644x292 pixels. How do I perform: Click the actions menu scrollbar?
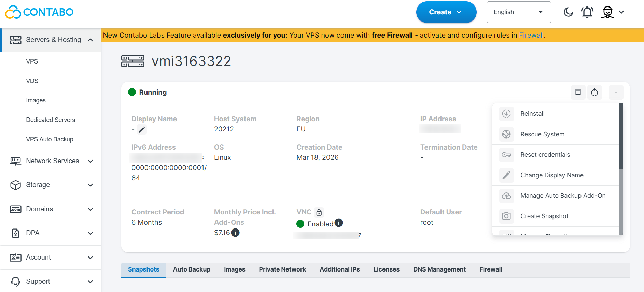click(x=621, y=136)
